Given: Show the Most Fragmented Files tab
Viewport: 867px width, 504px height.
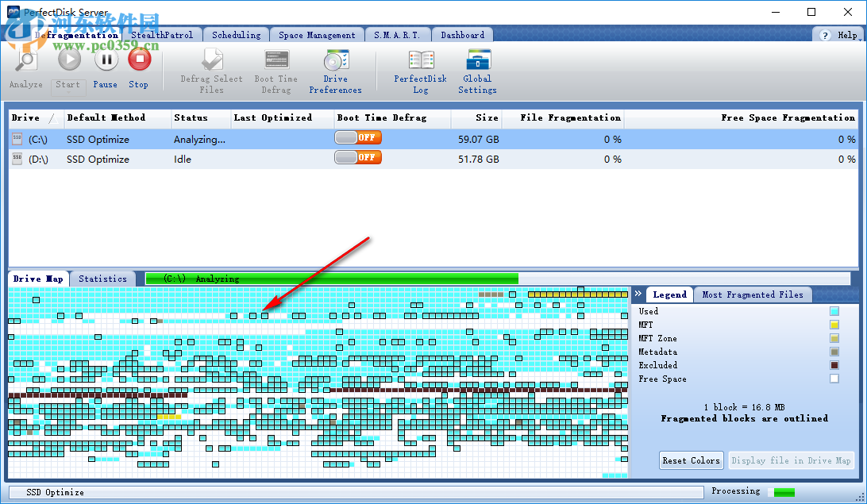Looking at the screenshot, I should coord(753,294).
